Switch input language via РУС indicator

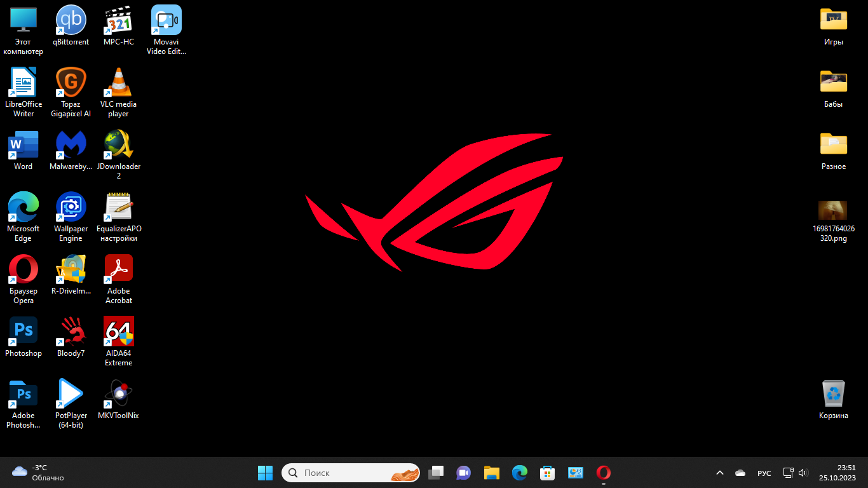tap(764, 473)
